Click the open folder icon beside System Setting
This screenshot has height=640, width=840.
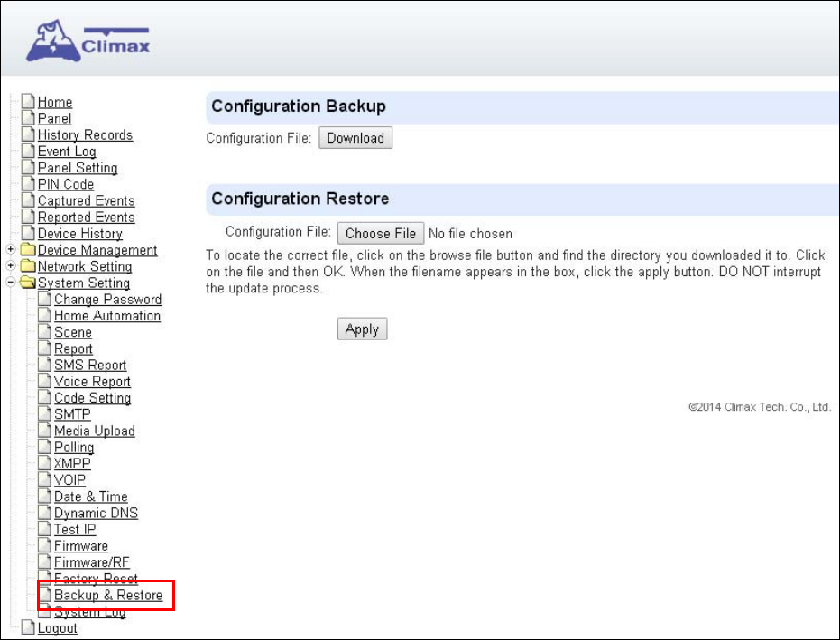pos(28,283)
